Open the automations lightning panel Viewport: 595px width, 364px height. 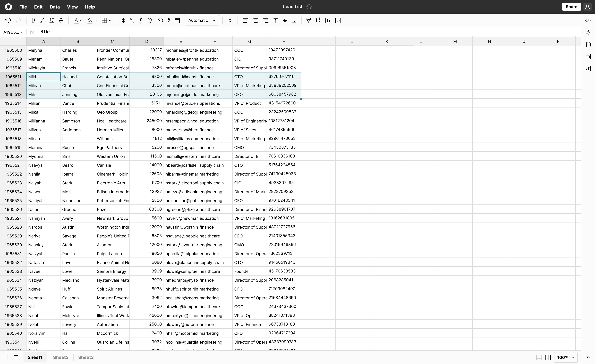click(x=588, y=33)
